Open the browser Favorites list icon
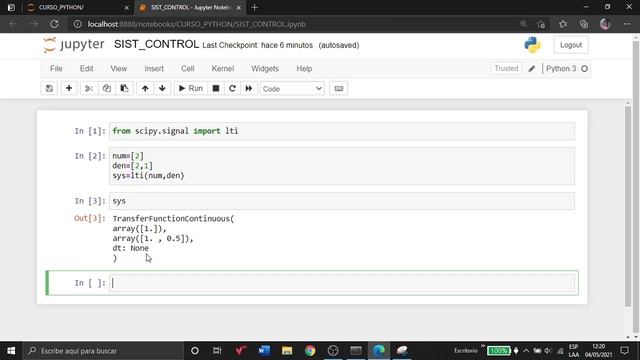Viewport: 640px width, 360px height. click(563, 24)
